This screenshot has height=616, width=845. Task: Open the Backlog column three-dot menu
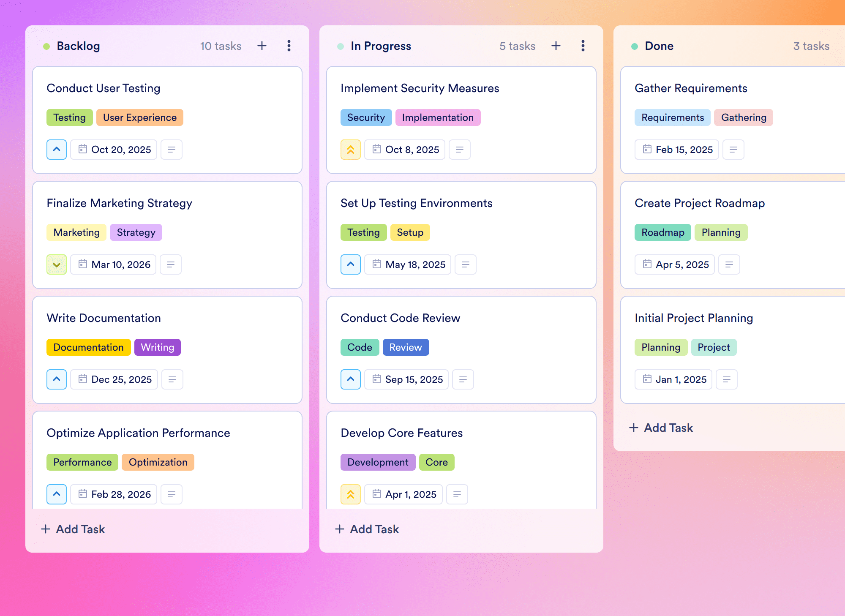(289, 46)
